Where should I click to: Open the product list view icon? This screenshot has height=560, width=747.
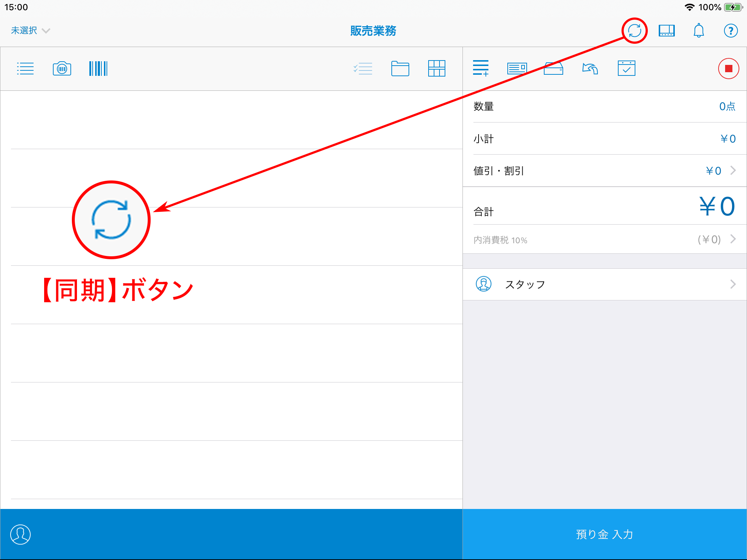(25, 69)
